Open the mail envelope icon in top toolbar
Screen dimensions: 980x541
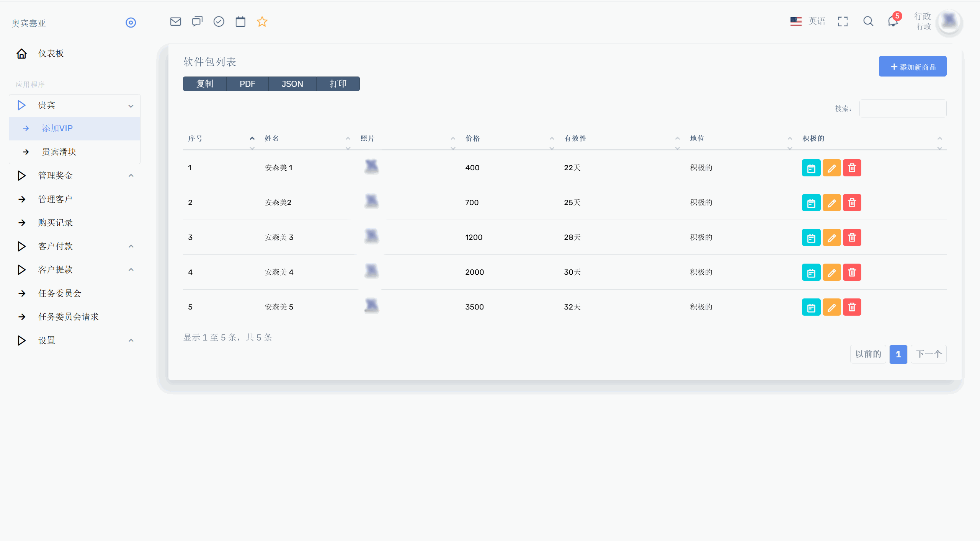(x=175, y=21)
